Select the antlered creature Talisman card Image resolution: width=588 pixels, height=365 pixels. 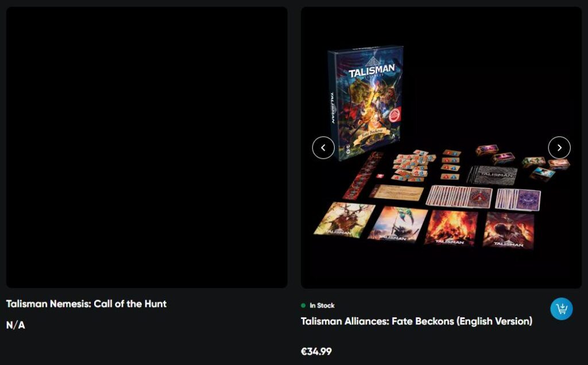(x=343, y=220)
